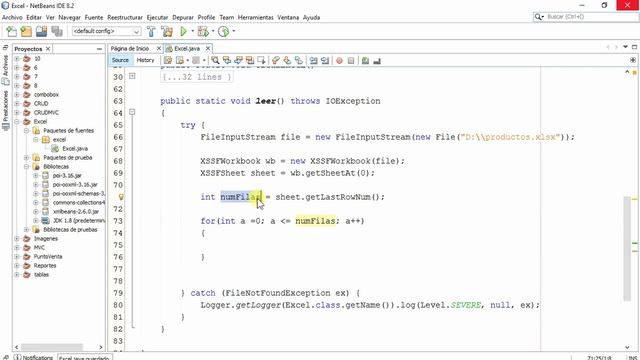The image size is (640, 360).
Task: Click the Comment lines icon in editor toolbar
Action: (x=365, y=60)
